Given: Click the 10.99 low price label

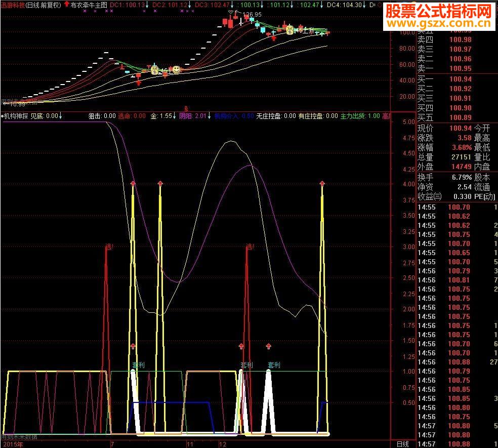Looking at the screenshot, I should pos(18,104).
